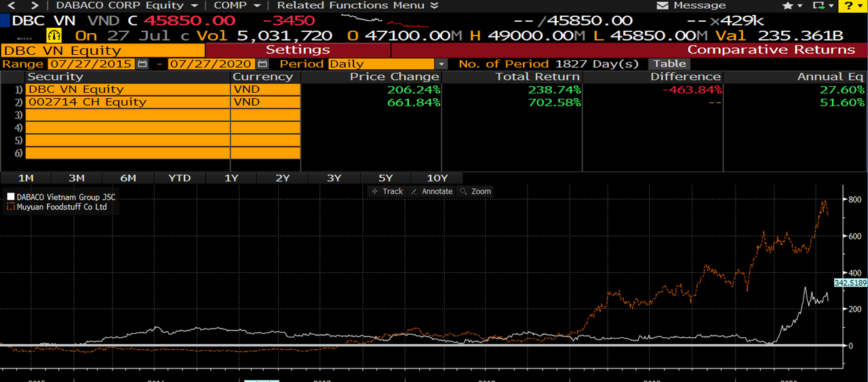Click the 1827 Day(s) period count
The image size is (868, 382).
tap(597, 64)
